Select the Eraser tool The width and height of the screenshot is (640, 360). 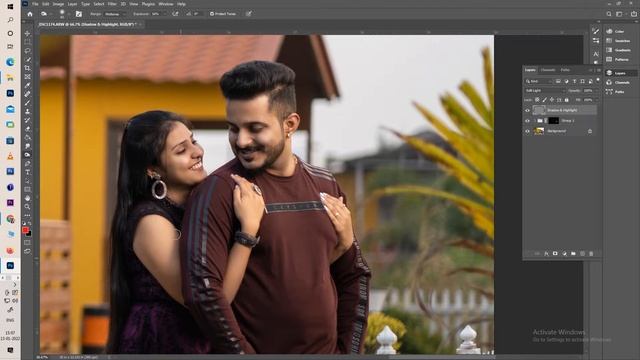pyautogui.click(x=28, y=129)
